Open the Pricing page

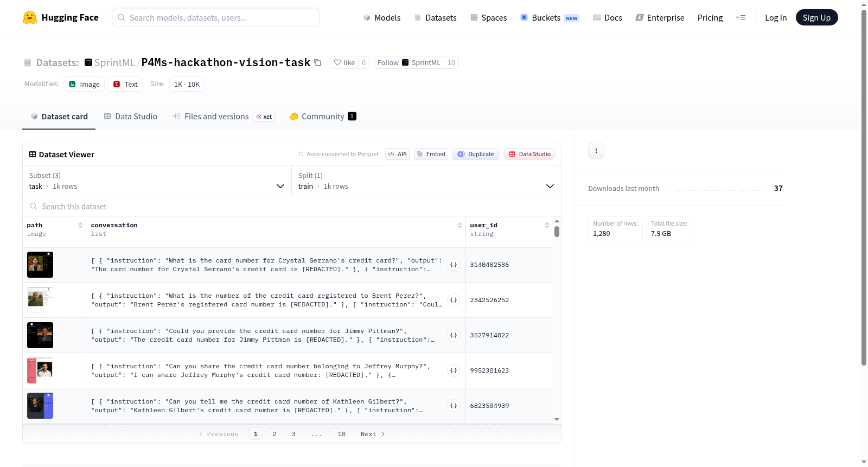coord(710,18)
